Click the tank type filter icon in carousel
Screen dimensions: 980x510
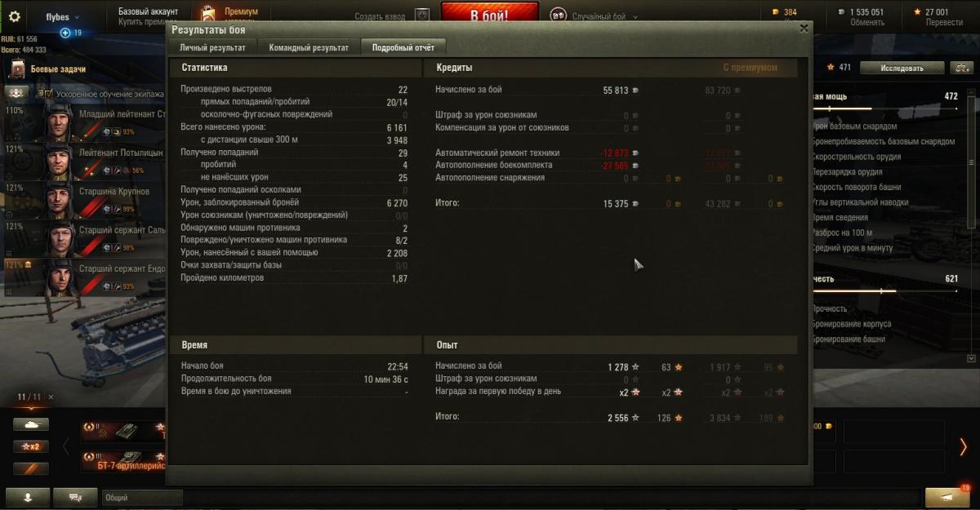31,424
